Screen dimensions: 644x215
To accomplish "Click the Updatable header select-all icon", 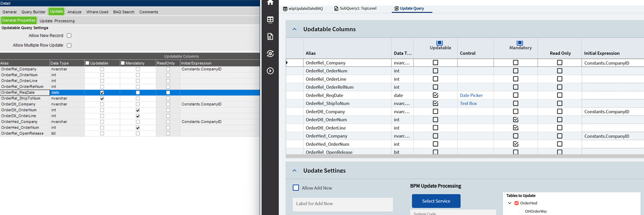I will click(440, 43).
